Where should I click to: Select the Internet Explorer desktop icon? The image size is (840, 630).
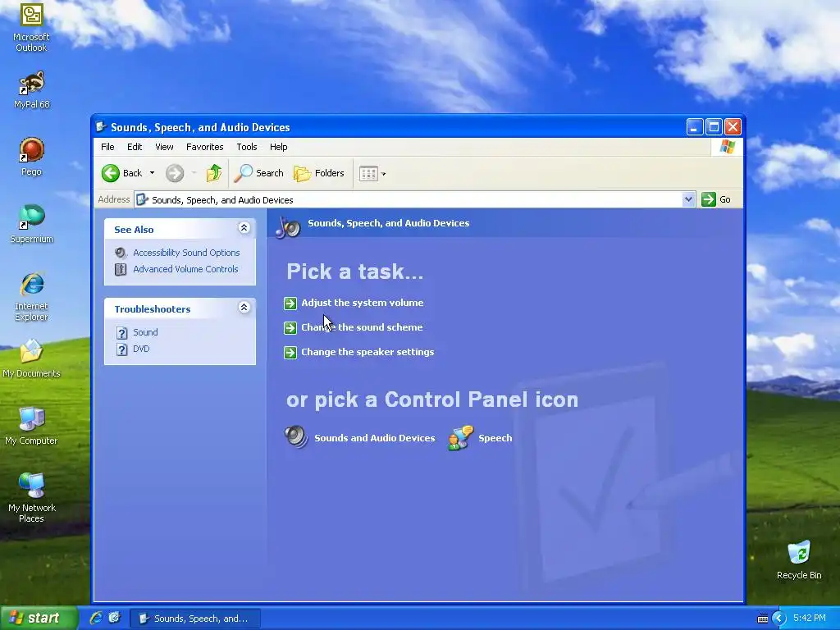coord(31,296)
